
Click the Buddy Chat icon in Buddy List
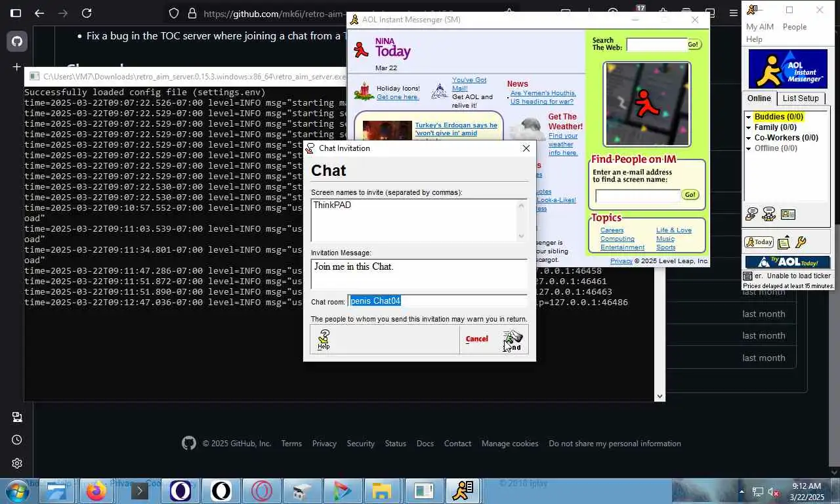(x=769, y=214)
